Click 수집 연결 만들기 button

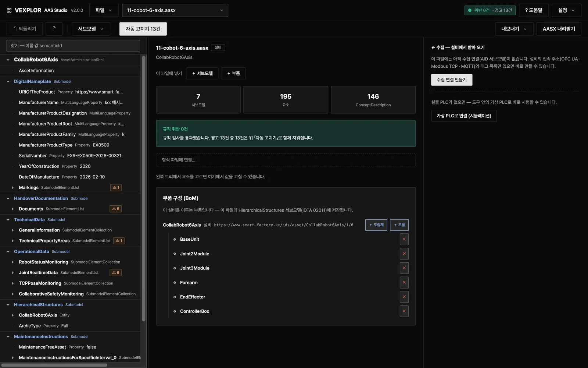(452, 80)
